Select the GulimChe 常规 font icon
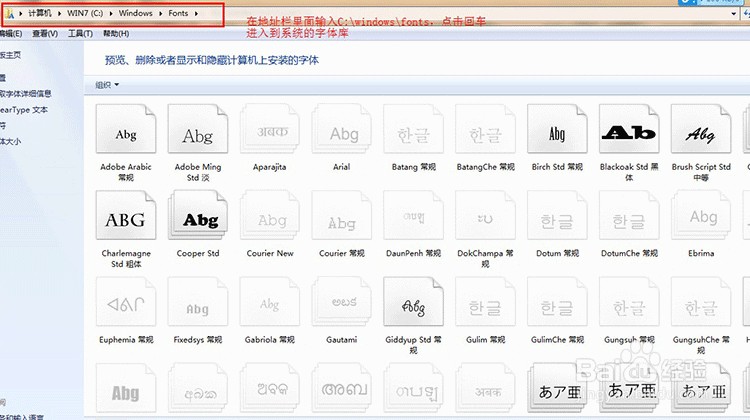750x420 pixels. click(557, 302)
